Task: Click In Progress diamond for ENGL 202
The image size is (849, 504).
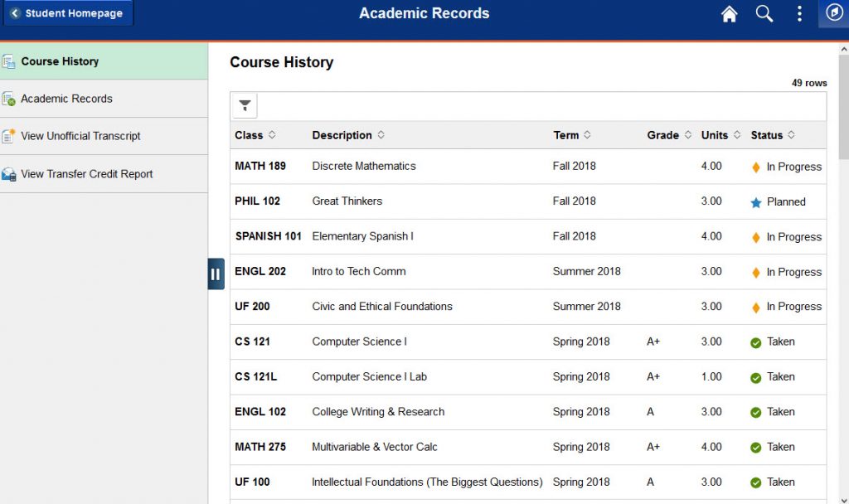Action: pyautogui.click(x=756, y=273)
